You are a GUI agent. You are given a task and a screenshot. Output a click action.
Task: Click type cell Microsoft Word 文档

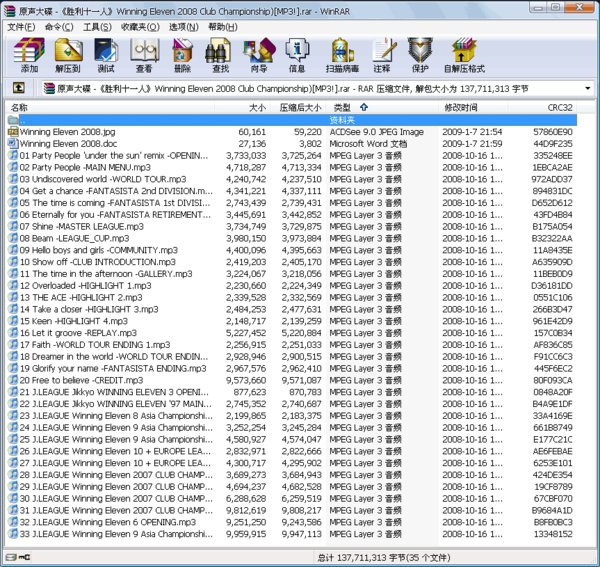coord(368,144)
